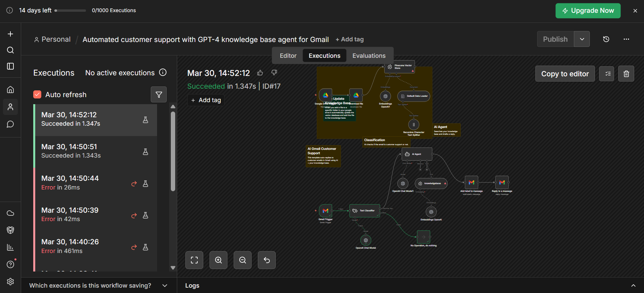Screen dimensions: 644x293
Task: Fit workflow to view with the fullscreen icon
Action: (x=194, y=260)
